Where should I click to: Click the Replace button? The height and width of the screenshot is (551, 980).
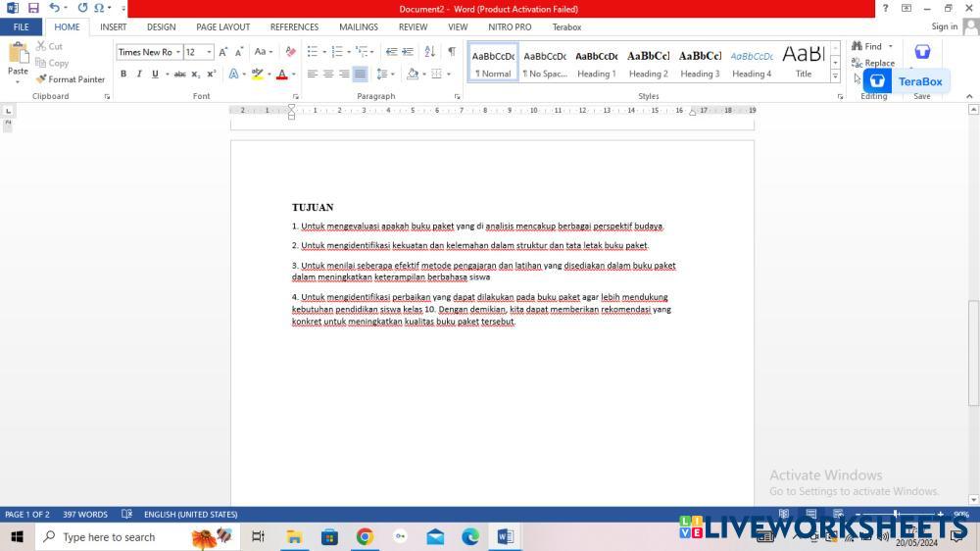[x=872, y=63]
